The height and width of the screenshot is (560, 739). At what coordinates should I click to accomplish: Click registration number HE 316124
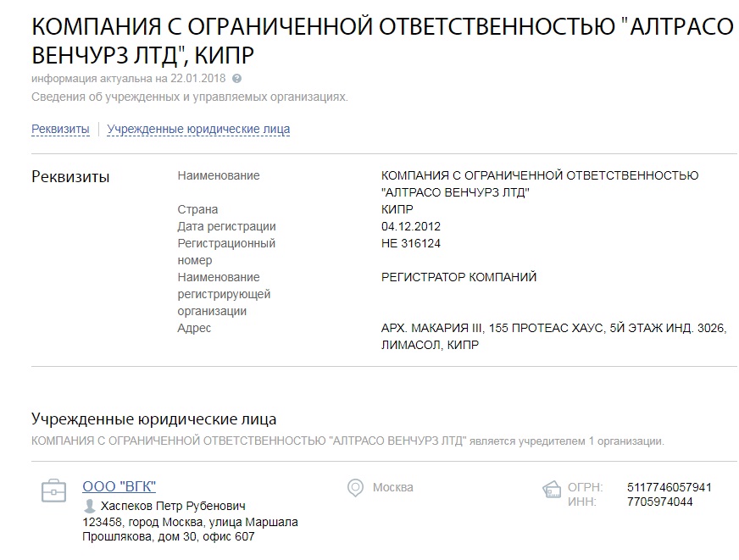[411, 243]
